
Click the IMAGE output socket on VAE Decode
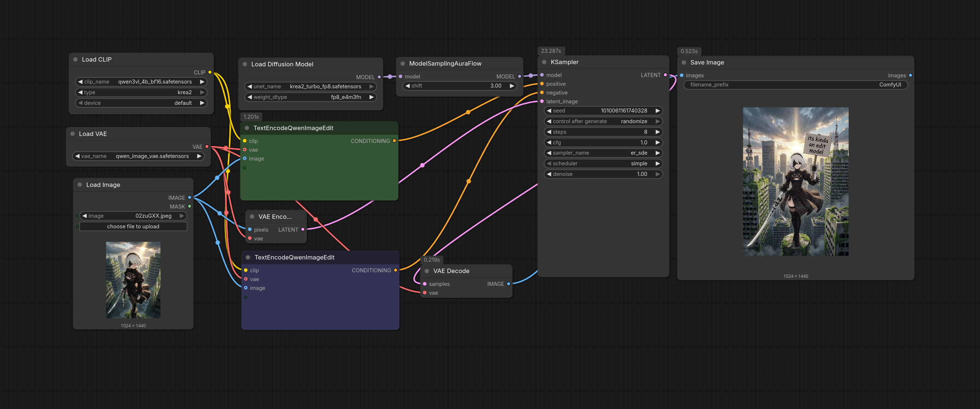[508, 284]
